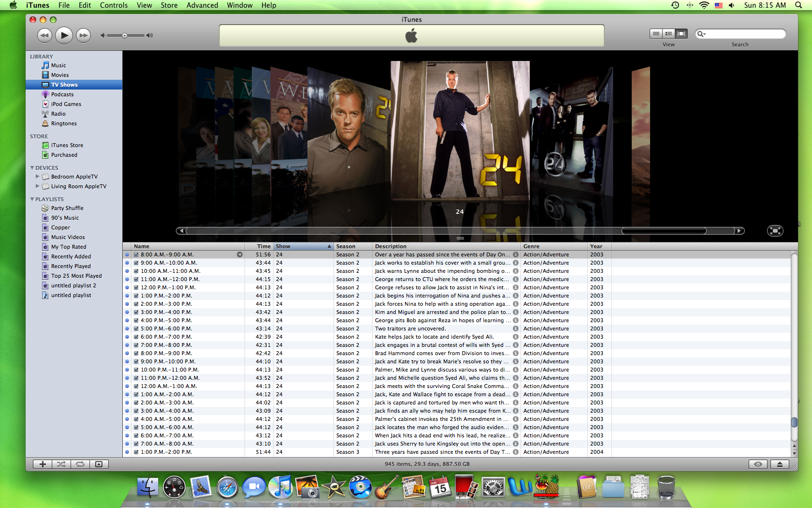Click the Play button

click(64, 35)
